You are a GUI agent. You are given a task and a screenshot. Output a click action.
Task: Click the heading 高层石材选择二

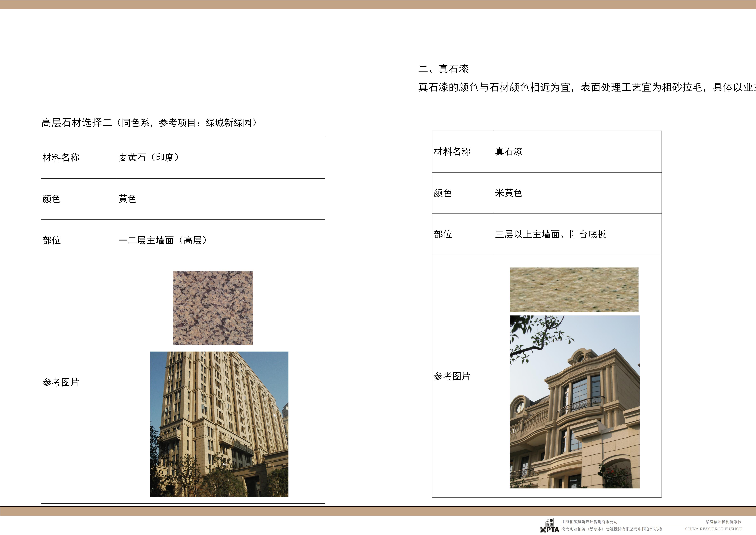(x=76, y=122)
